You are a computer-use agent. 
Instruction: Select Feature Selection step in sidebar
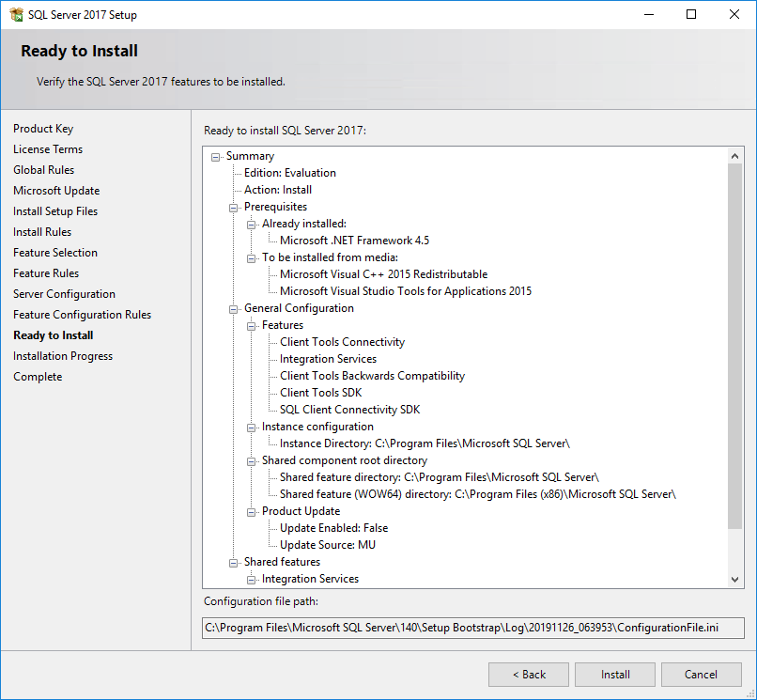tap(55, 253)
